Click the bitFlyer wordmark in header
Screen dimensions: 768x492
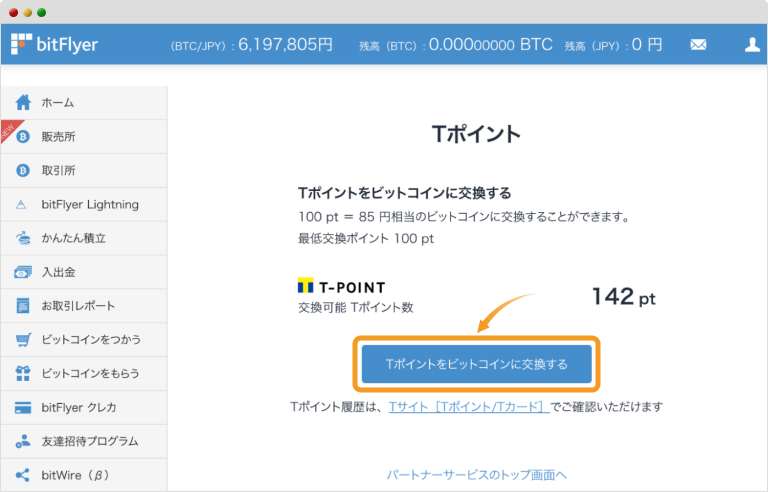click(67, 45)
